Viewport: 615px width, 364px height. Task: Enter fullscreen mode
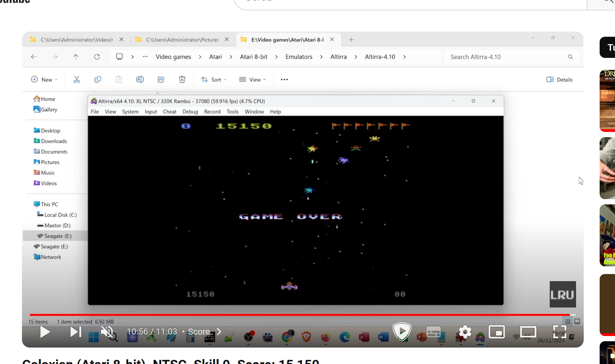click(560, 332)
